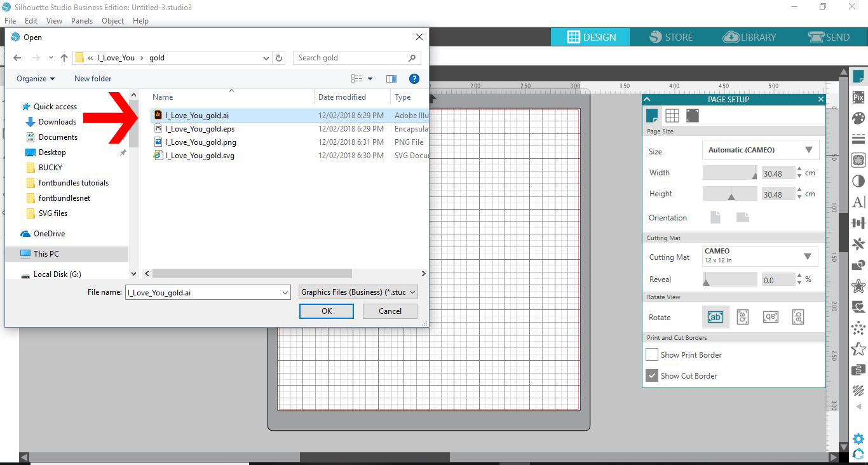Image resolution: width=868 pixels, height=465 pixels.
Task: Choose landscape orientation icon
Action: click(x=743, y=217)
